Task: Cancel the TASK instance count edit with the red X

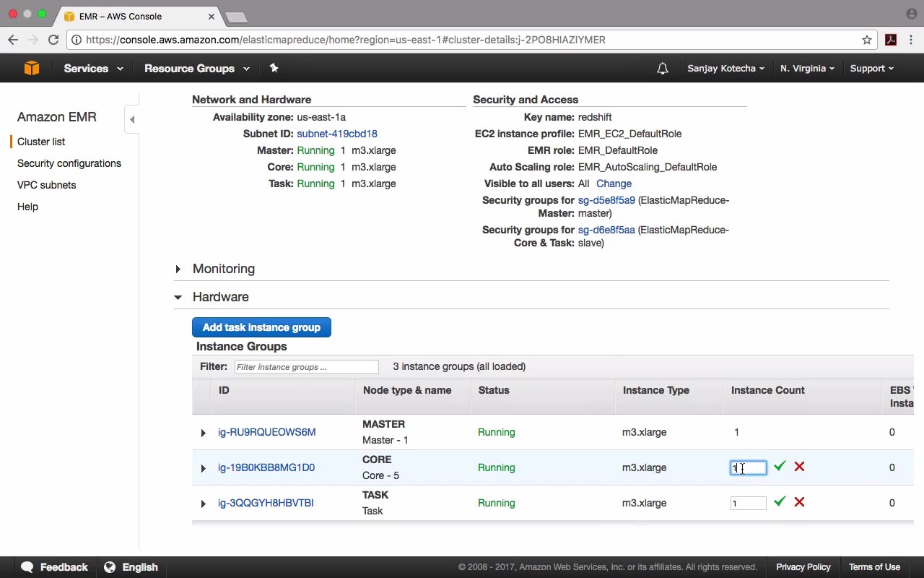Action: tap(799, 501)
